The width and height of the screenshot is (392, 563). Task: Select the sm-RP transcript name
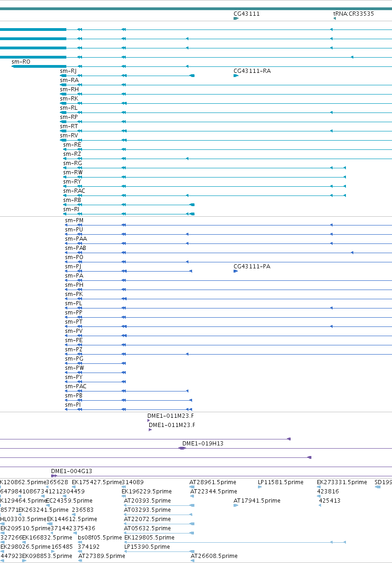coord(69,117)
